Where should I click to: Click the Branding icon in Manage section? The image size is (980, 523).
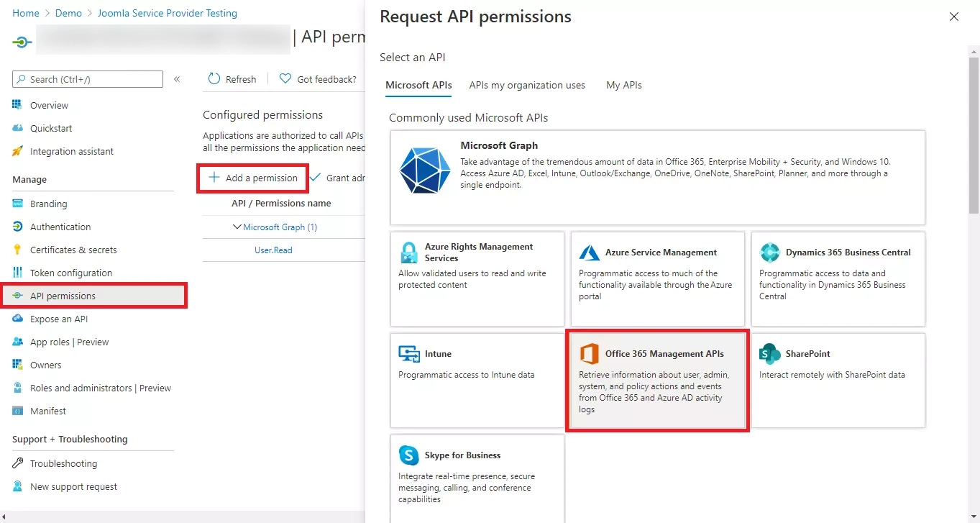pos(17,204)
